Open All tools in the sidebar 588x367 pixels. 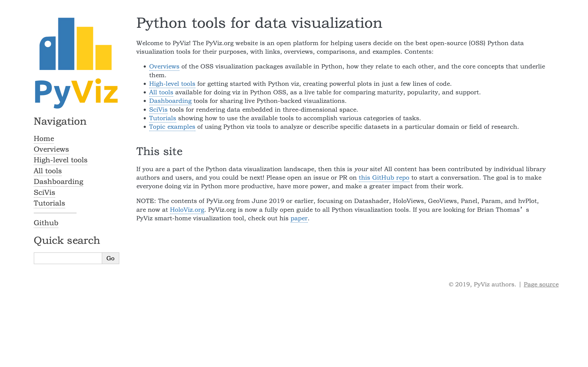[47, 171]
